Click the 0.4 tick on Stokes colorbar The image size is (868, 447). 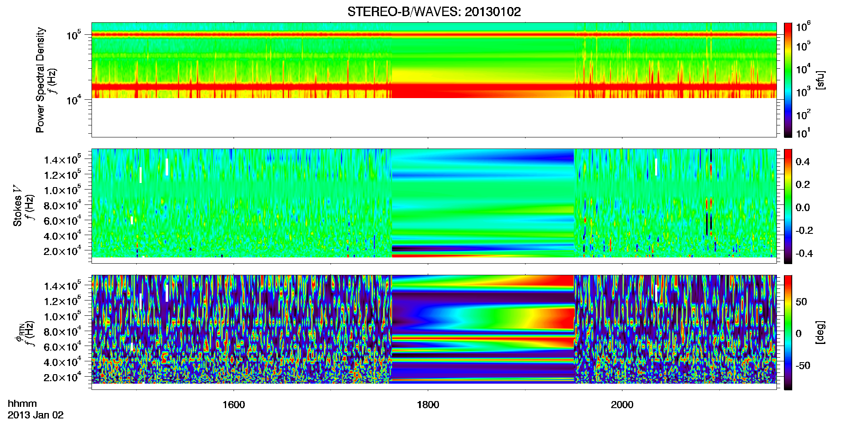[x=803, y=162]
